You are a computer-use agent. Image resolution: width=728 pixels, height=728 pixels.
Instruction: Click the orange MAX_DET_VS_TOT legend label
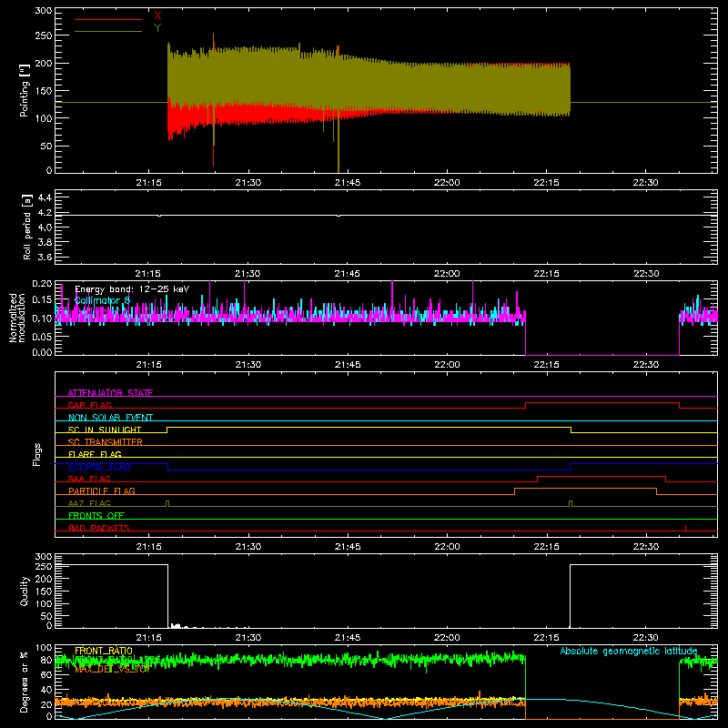click(112, 669)
